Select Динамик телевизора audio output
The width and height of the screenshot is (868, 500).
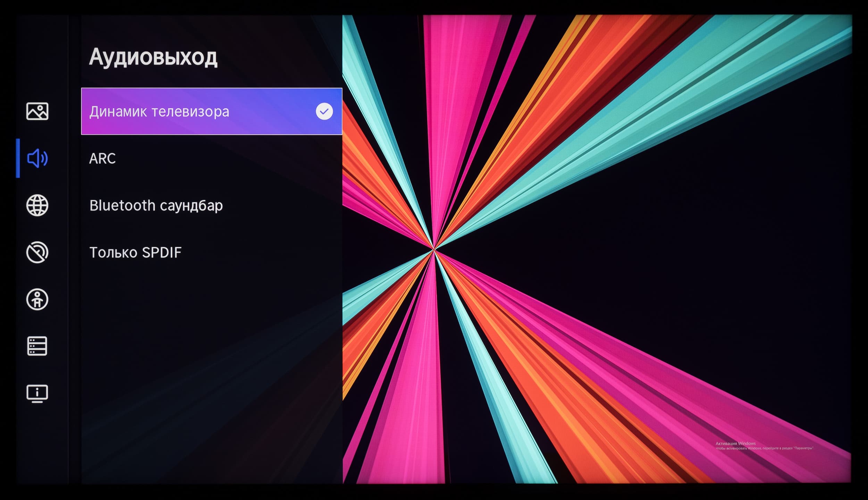click(x=159, y=112)
